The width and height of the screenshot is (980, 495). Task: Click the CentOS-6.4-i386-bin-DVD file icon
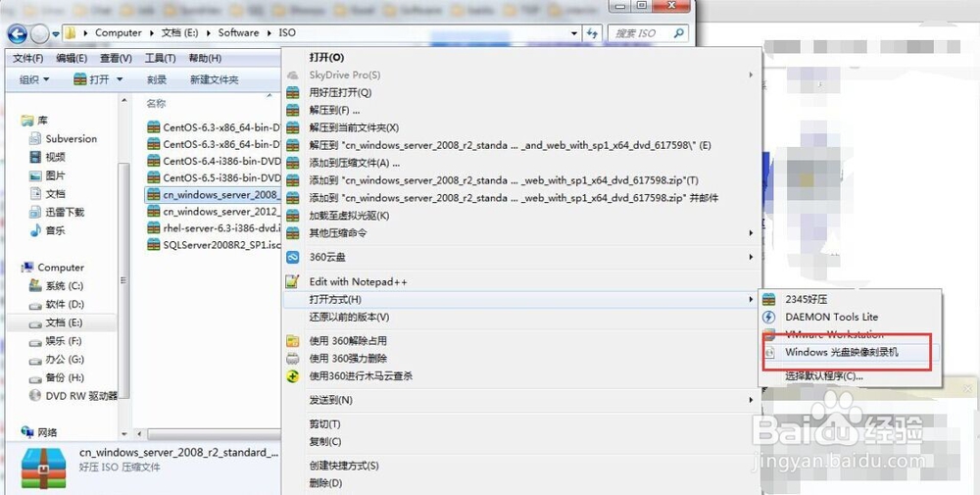click(x=154, y=161)
